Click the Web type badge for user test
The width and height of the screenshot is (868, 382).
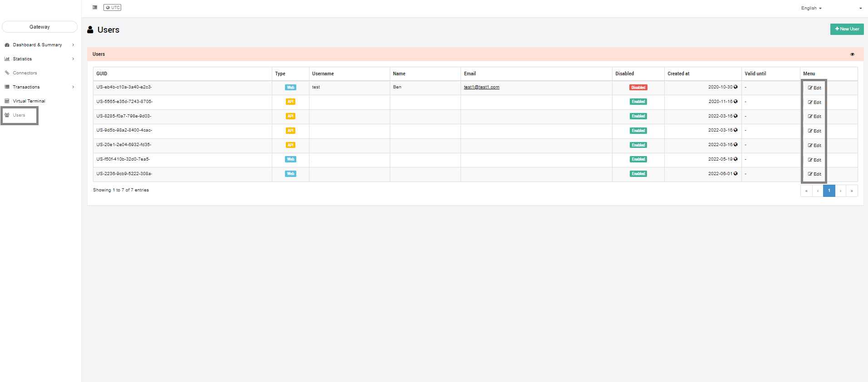point(290,88)
